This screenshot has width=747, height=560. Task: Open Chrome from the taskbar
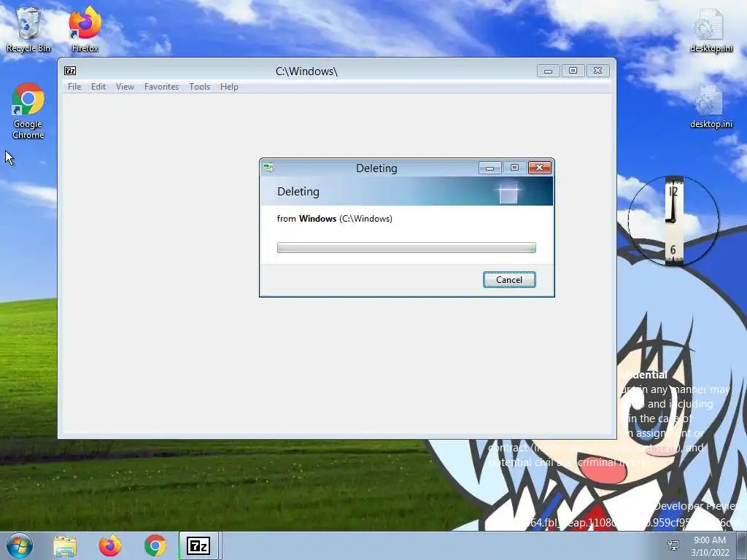(155, 545)
